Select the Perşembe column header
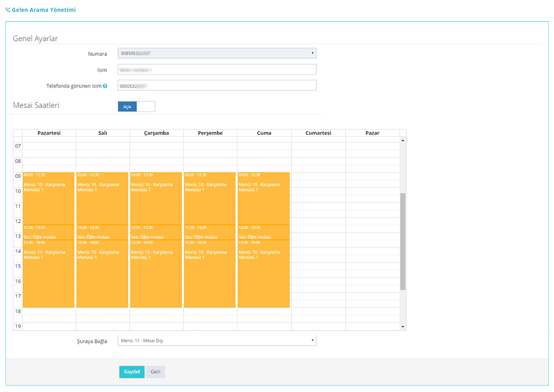 (x=210, y=133)
